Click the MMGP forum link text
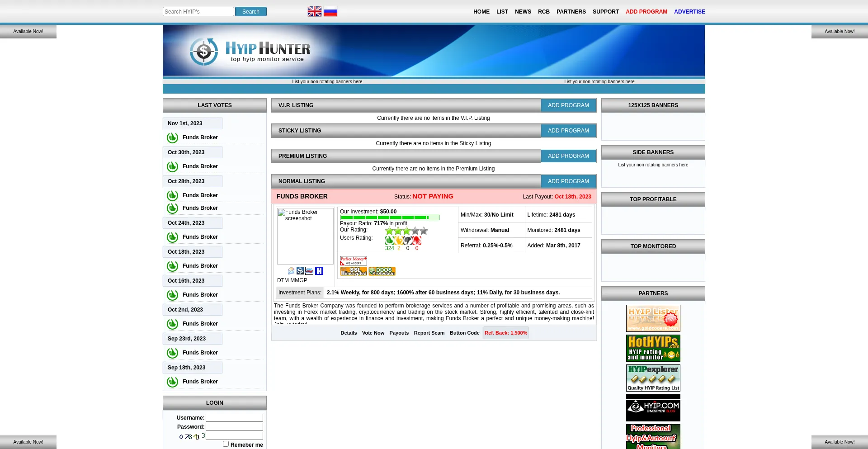 tap(299, 280)
